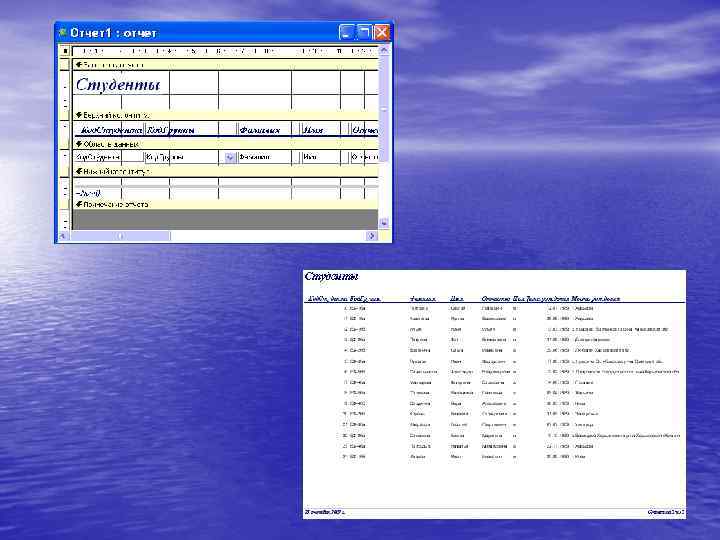The width and height of the screenshot is (720, 540).
Task: Click the vertical scrollbar down arrow
Action: click(x=384, y=223)
